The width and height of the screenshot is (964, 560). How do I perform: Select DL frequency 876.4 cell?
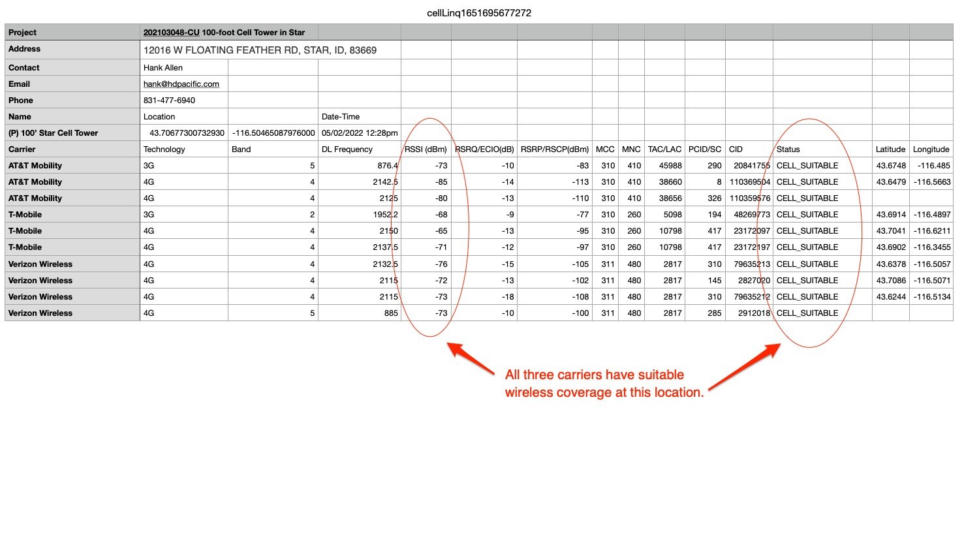[360, 165]
